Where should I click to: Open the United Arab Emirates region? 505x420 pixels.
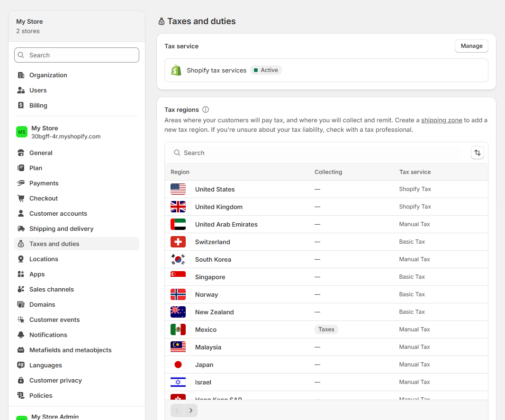326,224
